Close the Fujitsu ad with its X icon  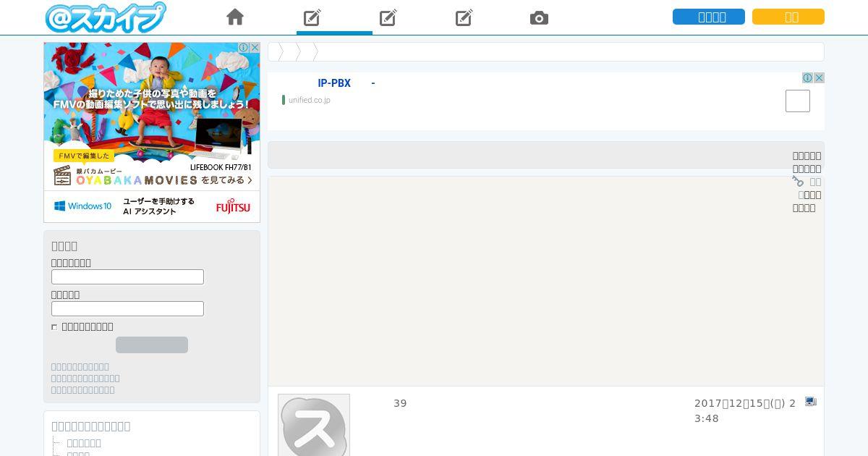(255, 48)
